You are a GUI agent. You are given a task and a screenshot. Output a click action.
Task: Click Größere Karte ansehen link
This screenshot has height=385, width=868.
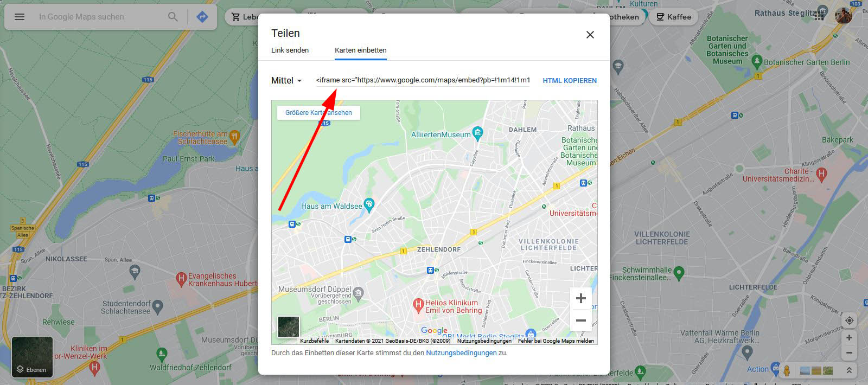pyautogui.click(x=318, y=113)
